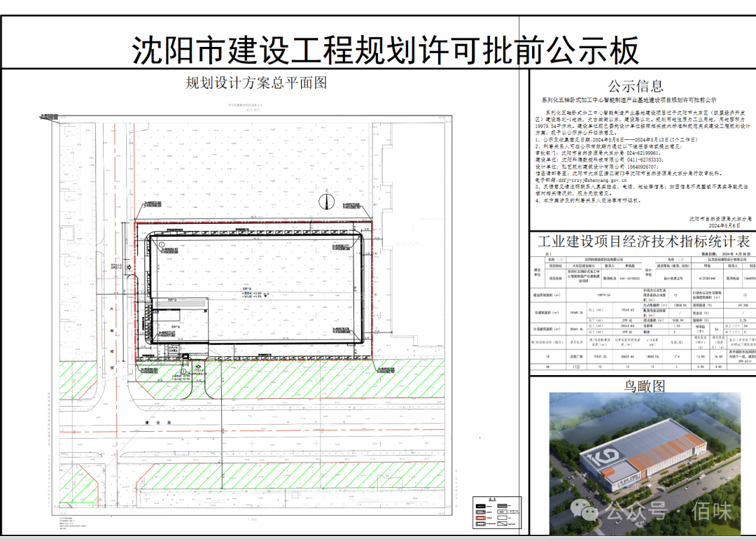Click the public notice subtitle line under 公示信息
Image resolution: width=756 pixels, height=541 pixels.
629,100
